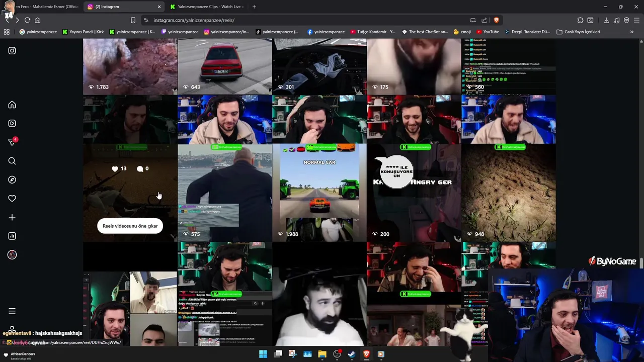This screenshot has height=362, width=644.
Task: Open the Extensions puzzle icon
Action: tap(580, 20)
